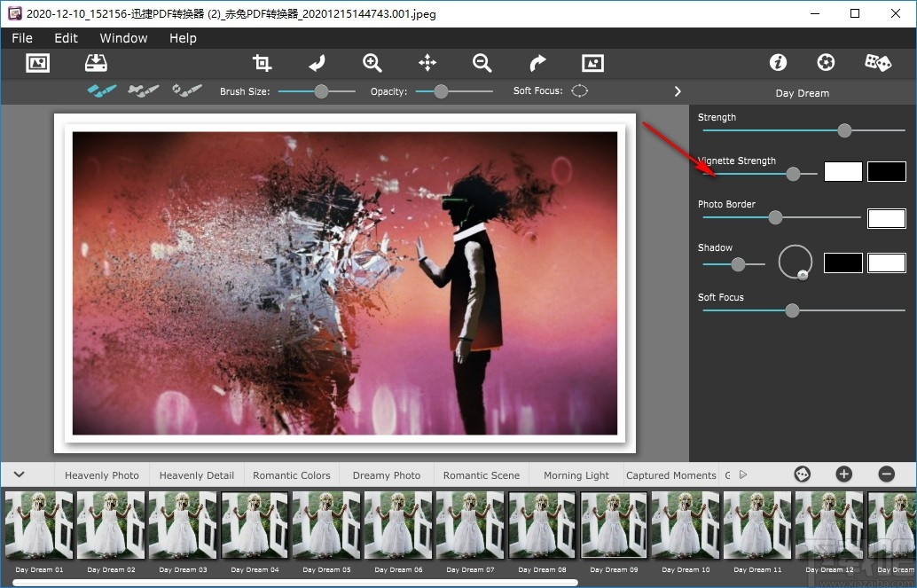Click the save image icon

tap(96, 62)
